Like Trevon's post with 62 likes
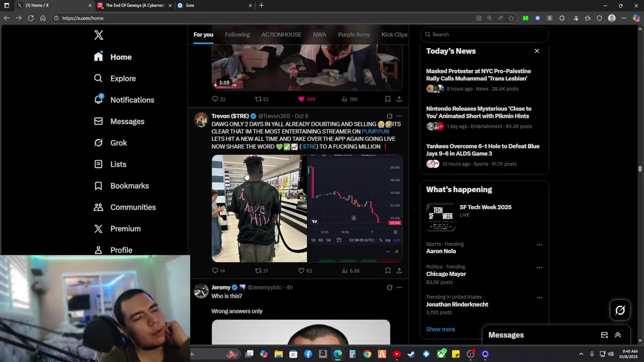644x362 pixels. point(305,270)
